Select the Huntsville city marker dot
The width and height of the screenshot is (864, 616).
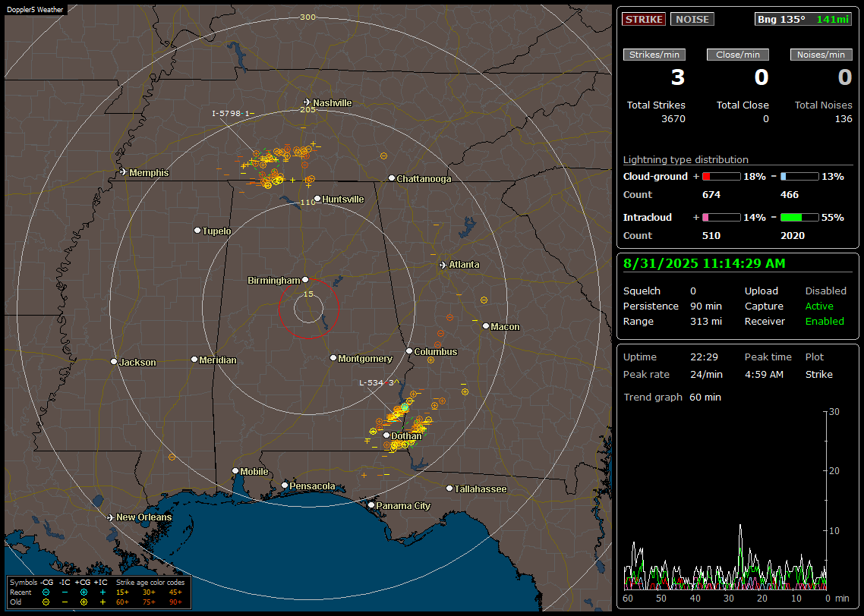317,200
